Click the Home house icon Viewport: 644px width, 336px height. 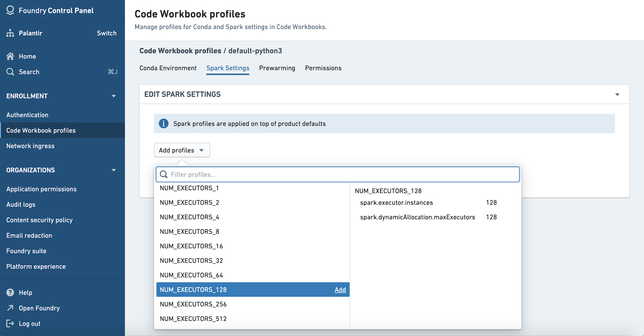pyautogui.click(x=10, y=56)
